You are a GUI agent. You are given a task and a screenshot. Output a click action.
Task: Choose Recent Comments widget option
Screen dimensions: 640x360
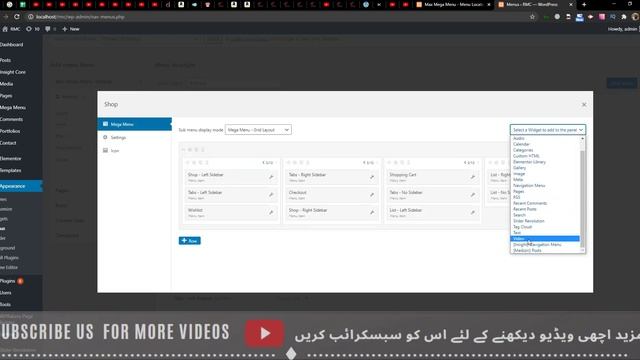tap(530, 203)
